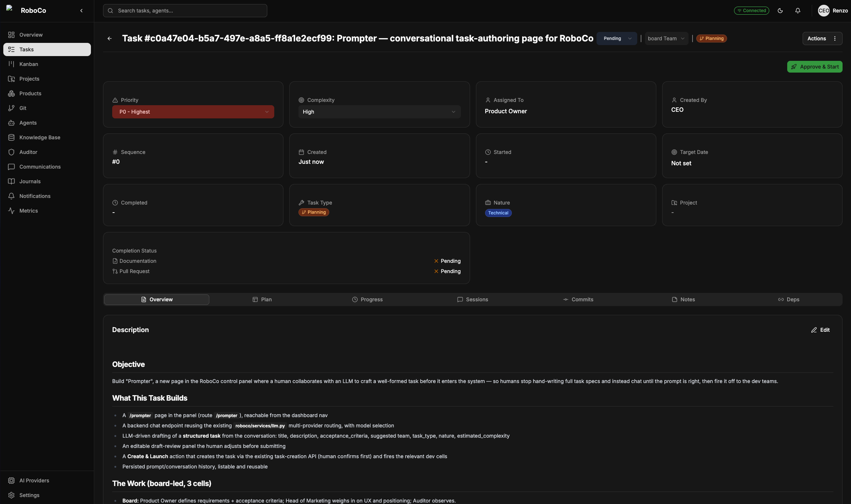Collapse the RoboCo sidebar
The image size is (851, 504).
81,11
